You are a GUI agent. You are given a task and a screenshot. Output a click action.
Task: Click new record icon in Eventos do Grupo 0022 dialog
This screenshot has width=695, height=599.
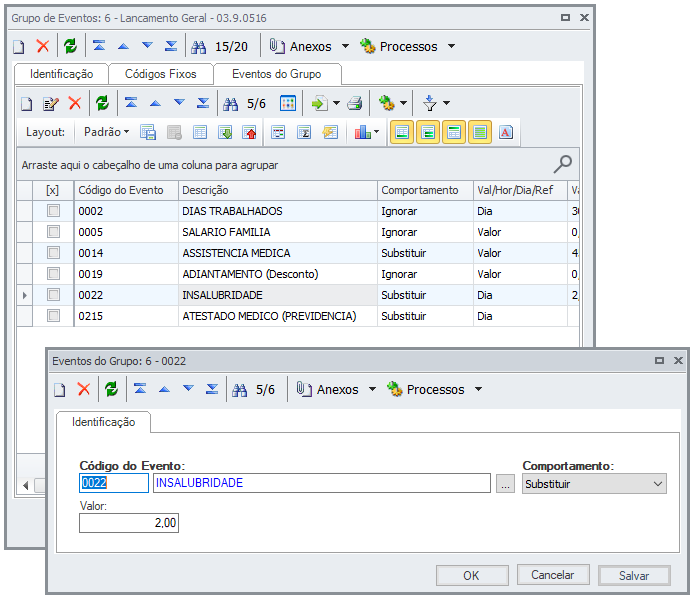60,389
